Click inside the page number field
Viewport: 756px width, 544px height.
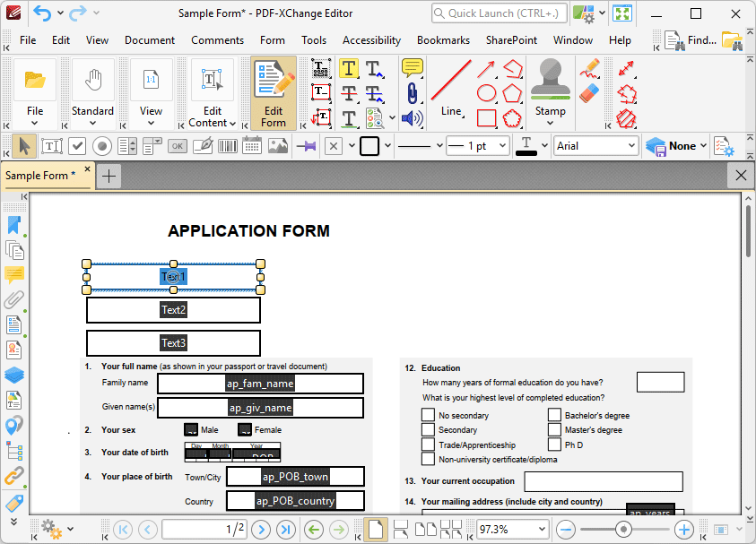tap(204, 529)
